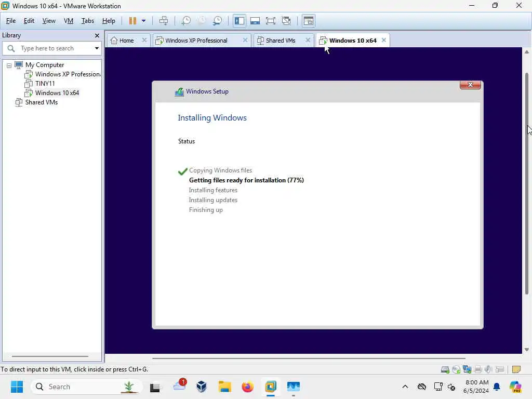The height and width of the screenshot is (399, 532).
Task: Click Send Ctrl+Alt+Del toolbar icon
Action: pos(164,21)
